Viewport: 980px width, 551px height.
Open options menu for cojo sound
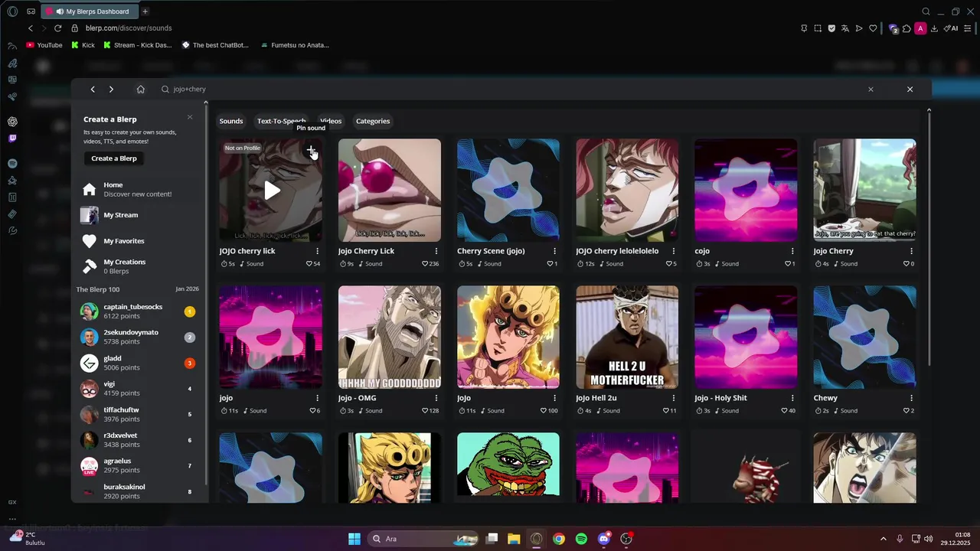pyautogui.click(x=792, y=251)
